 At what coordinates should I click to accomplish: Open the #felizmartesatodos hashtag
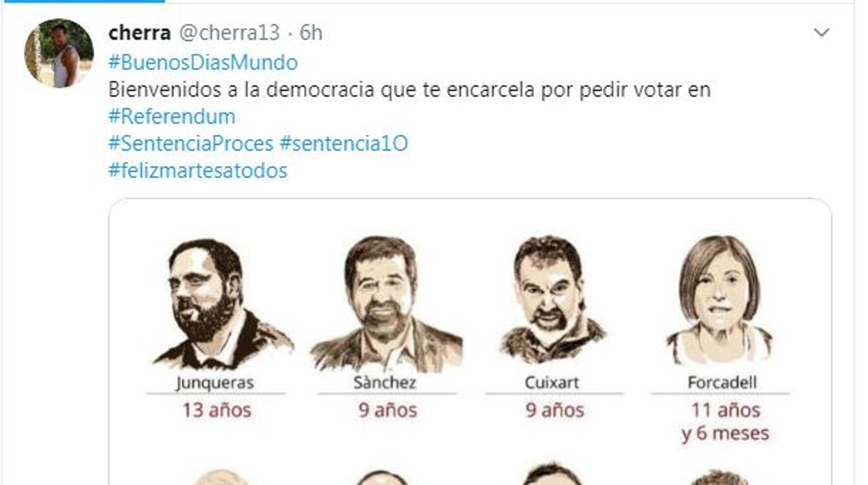point(198,170)
